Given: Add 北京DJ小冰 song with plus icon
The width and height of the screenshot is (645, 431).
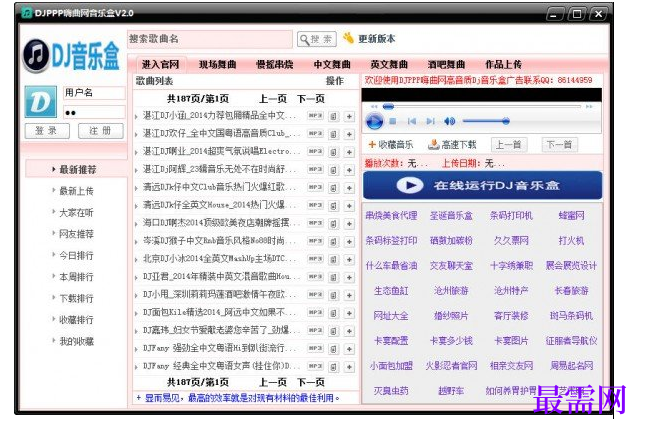Looking at the screenshot, I should [x=349, y=260].
